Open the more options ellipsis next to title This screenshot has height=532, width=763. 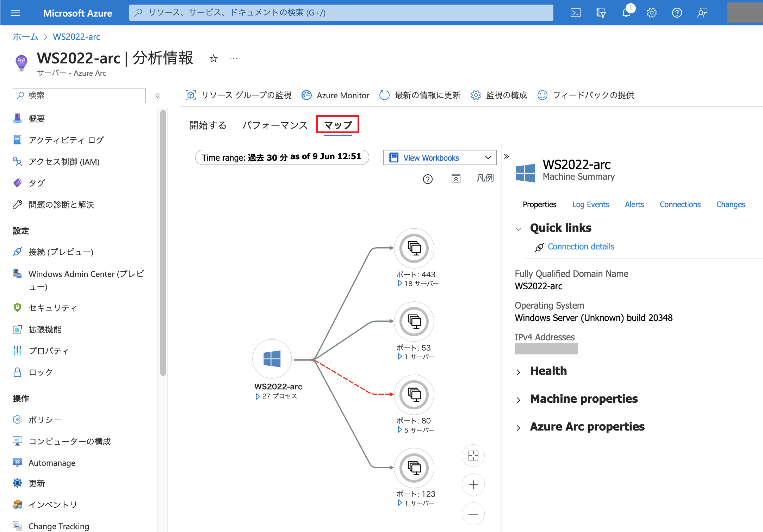[234, 58]
